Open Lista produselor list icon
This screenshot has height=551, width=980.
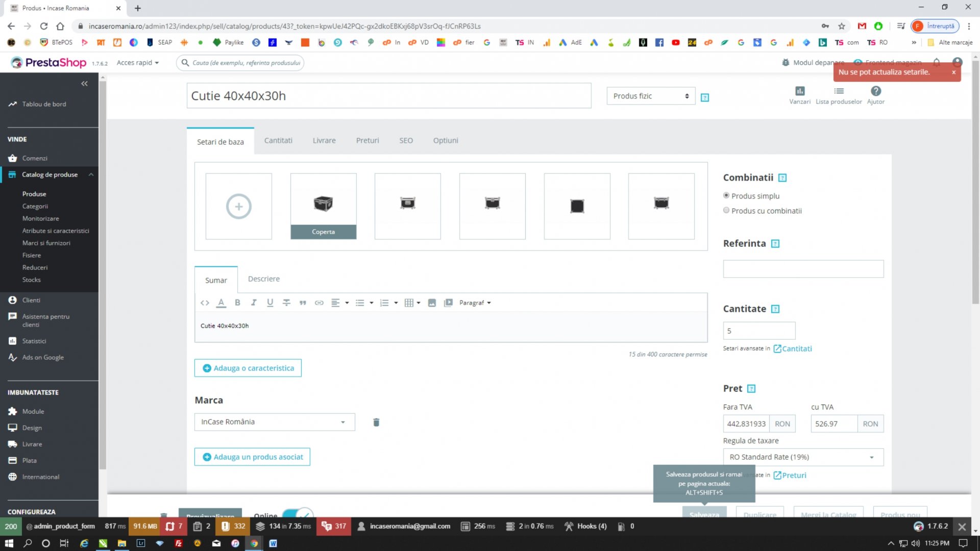click(839, 95)
